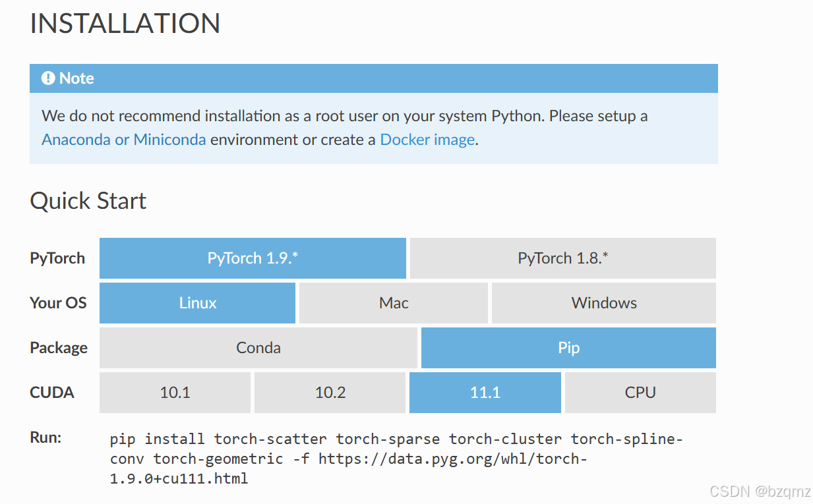Pick the CPU-only option

[x=640, y=393]
